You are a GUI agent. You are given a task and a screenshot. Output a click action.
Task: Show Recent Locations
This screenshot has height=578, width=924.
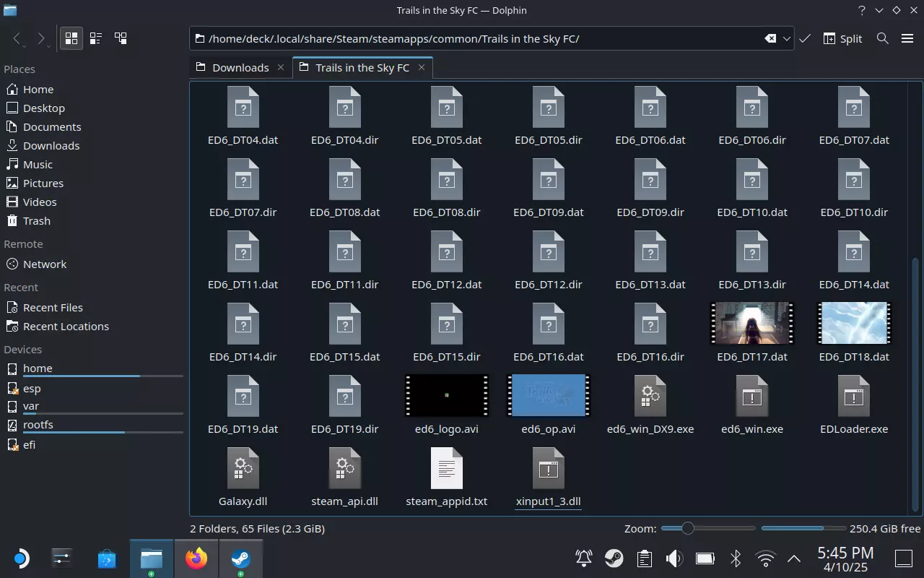point(66,326)
